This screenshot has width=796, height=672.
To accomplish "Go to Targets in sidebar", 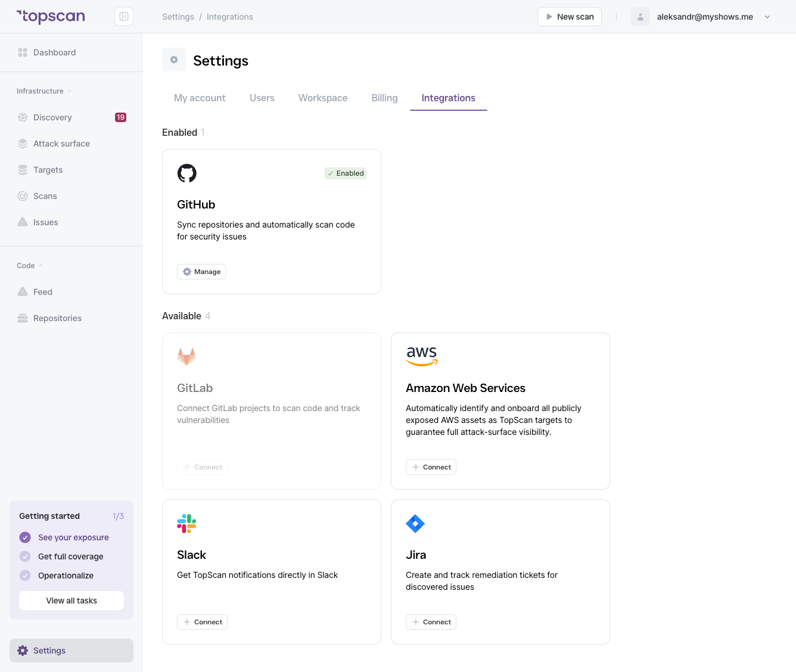I will coord(71,170).
